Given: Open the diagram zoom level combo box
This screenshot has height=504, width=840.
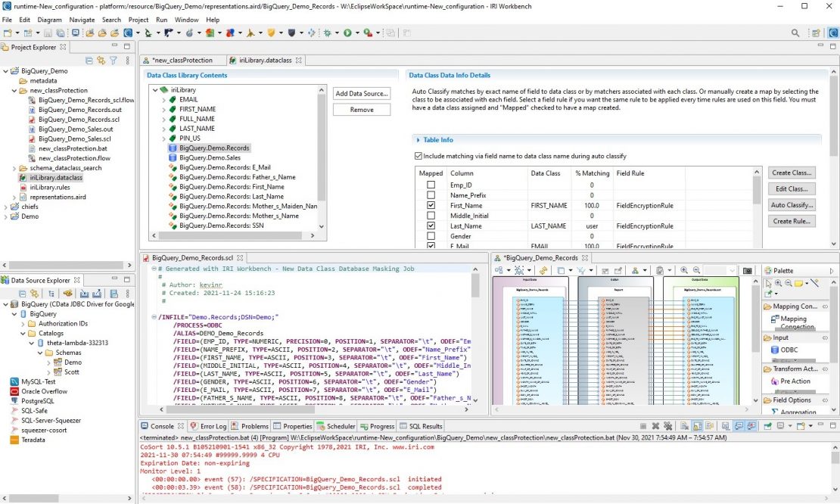Looking at the screenshot, I should point(720,270).
